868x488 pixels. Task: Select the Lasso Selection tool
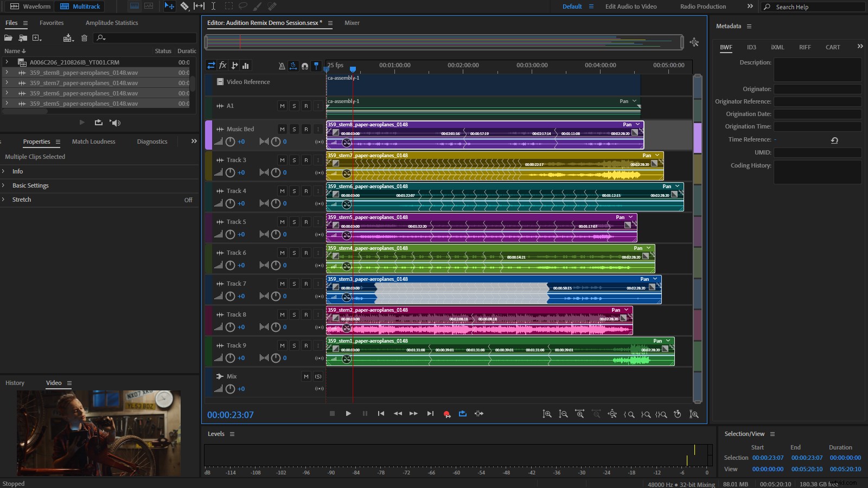point(243,6)
